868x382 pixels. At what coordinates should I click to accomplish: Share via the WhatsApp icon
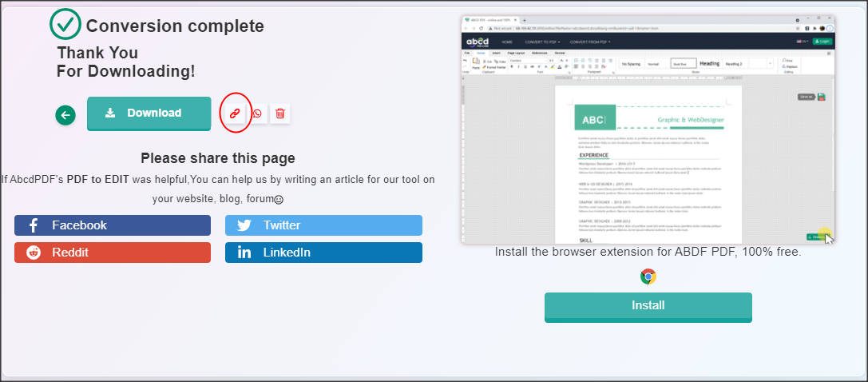tap(257, 113)
